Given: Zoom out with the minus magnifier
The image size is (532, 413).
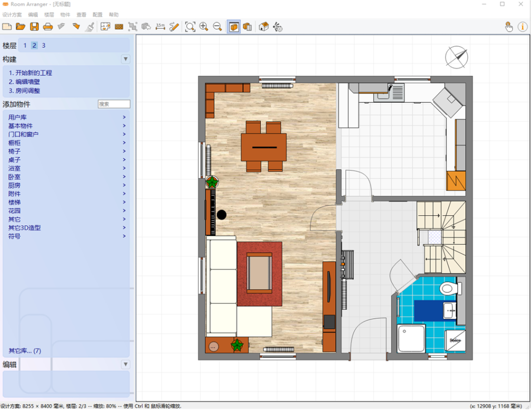Looking at the screenshot, I should click(x=218, y=27).
